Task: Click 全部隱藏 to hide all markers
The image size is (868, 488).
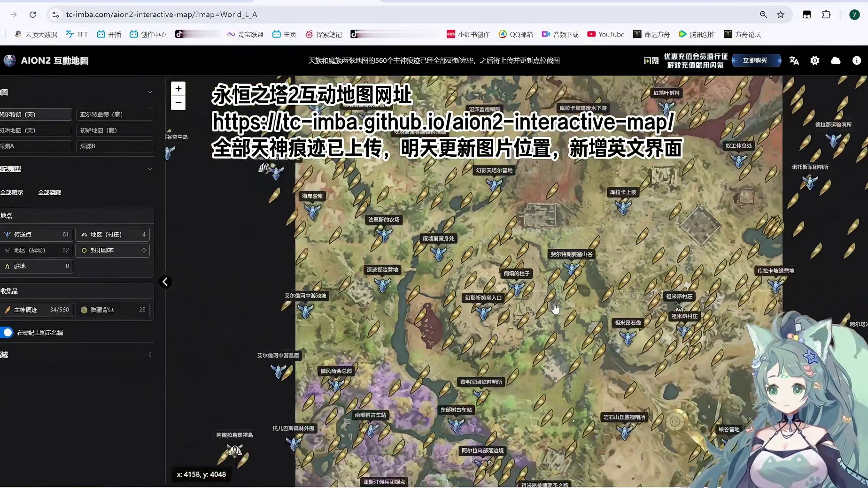Action: click(x=49, y=192)
